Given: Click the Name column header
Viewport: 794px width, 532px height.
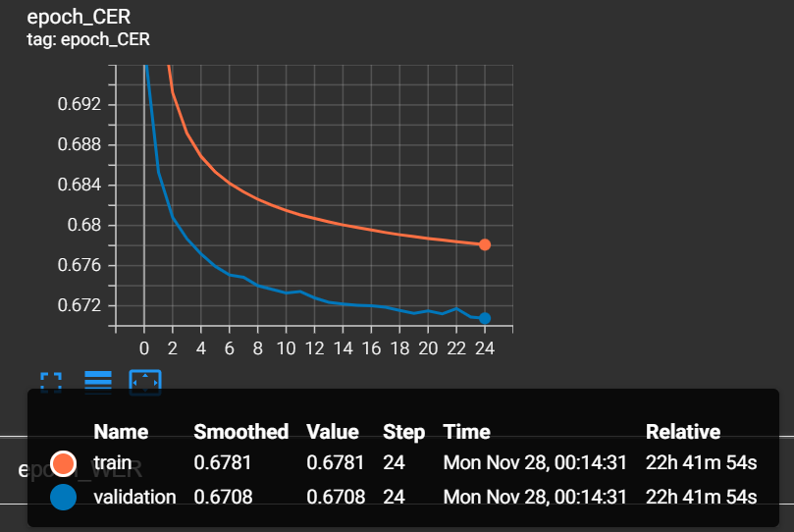Looking at the screenshot, I should 121,432.
